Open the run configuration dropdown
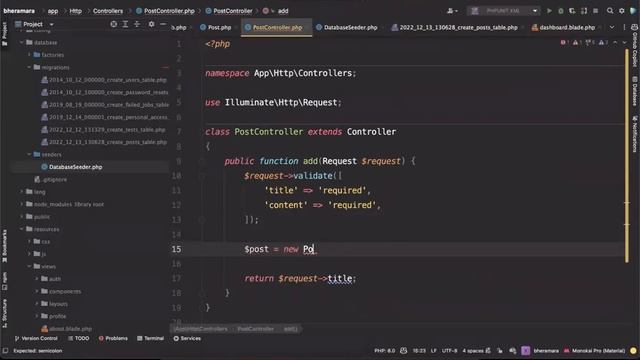This screenshot has height=360, width=640. tap(504, 11)
